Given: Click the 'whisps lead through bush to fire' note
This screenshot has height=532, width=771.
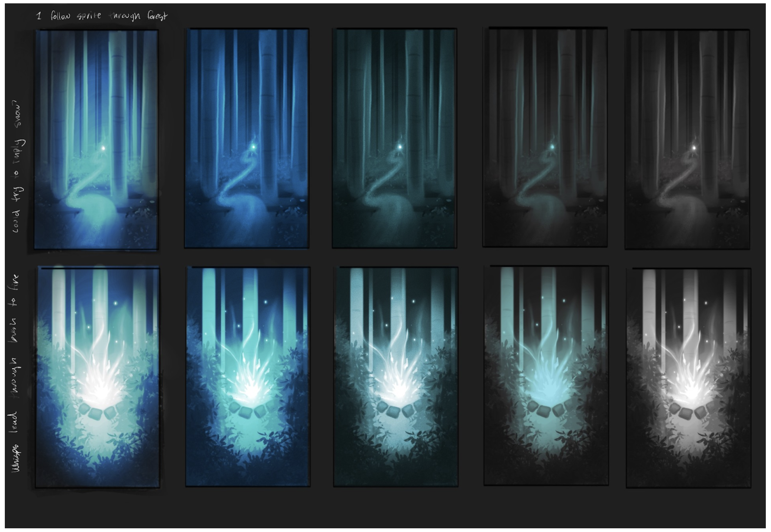Looking at the screenshot, I should click(16, 372).
